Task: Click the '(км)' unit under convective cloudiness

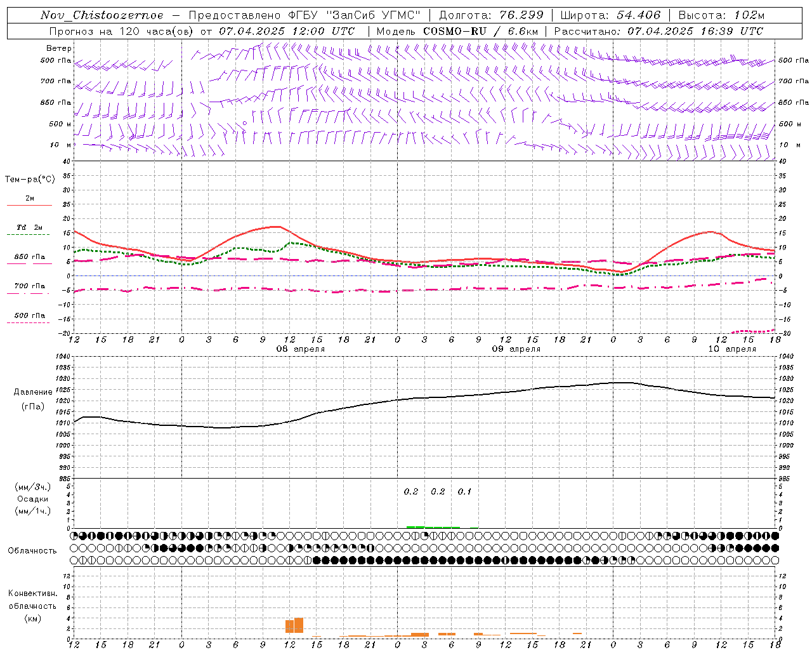Action: [x=33, y=618]
